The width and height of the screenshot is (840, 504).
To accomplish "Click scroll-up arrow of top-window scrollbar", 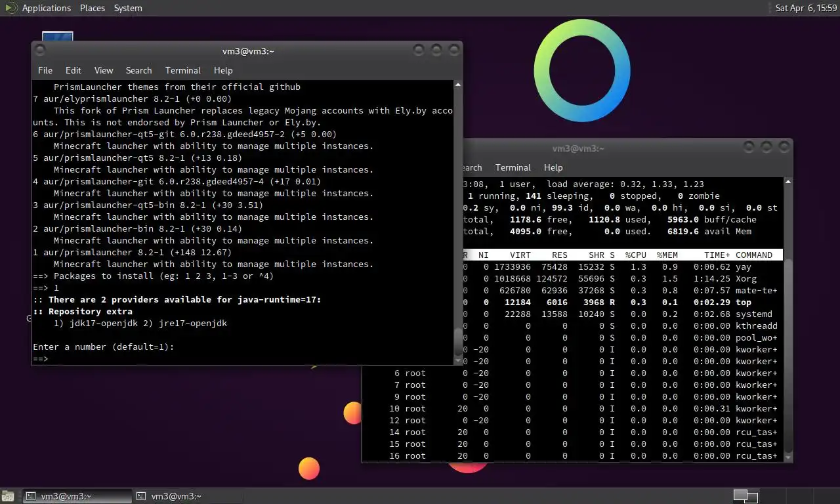I will (x=788, y=182).
